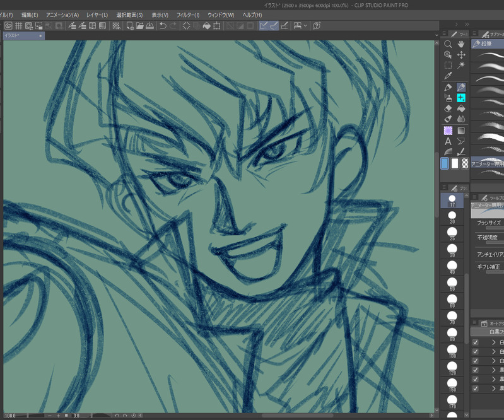Click the Scale/Rotate transform icon
This screenshot has height=420, width=504.
[x=217, y=26]
